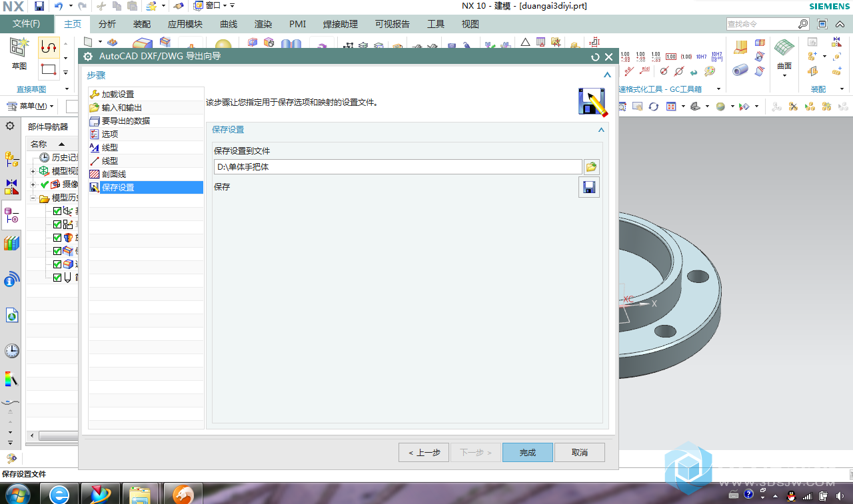Click the D:\单体手把体 path field
Viewport: 853px width, 504px height.
click(x=398, y=167)
